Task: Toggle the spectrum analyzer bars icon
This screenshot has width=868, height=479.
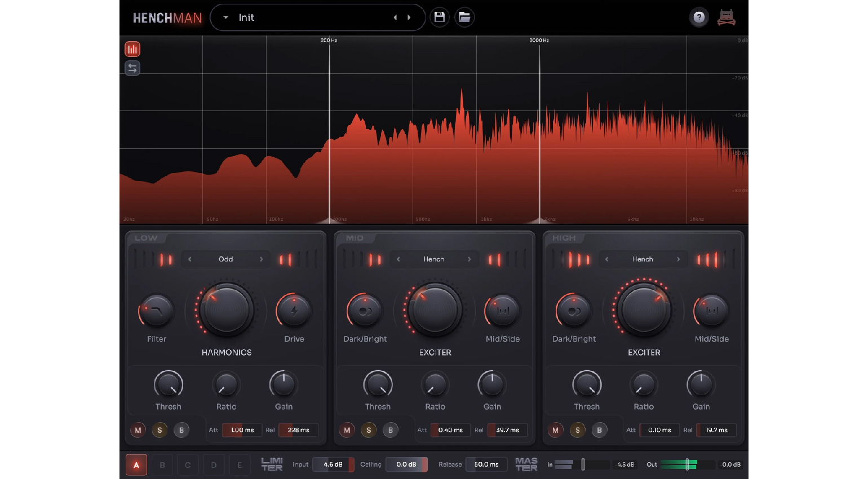Action: click(132, 50)
